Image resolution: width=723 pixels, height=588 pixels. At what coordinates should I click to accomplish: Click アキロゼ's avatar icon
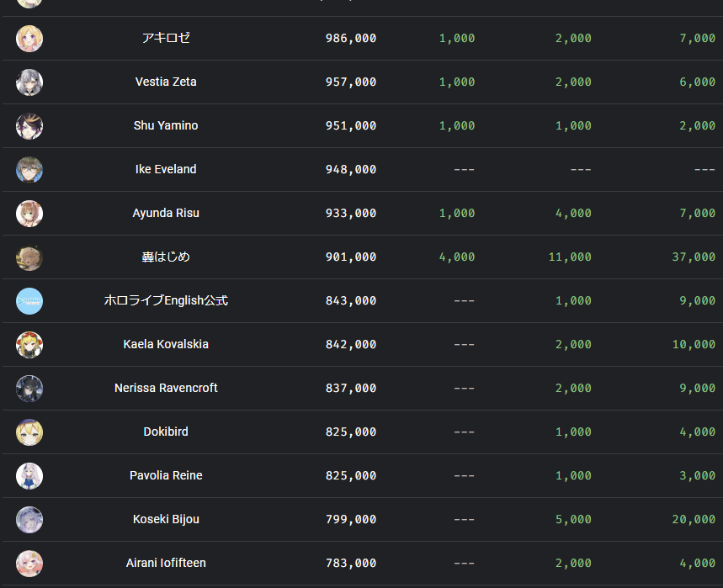tap(29, 39)
